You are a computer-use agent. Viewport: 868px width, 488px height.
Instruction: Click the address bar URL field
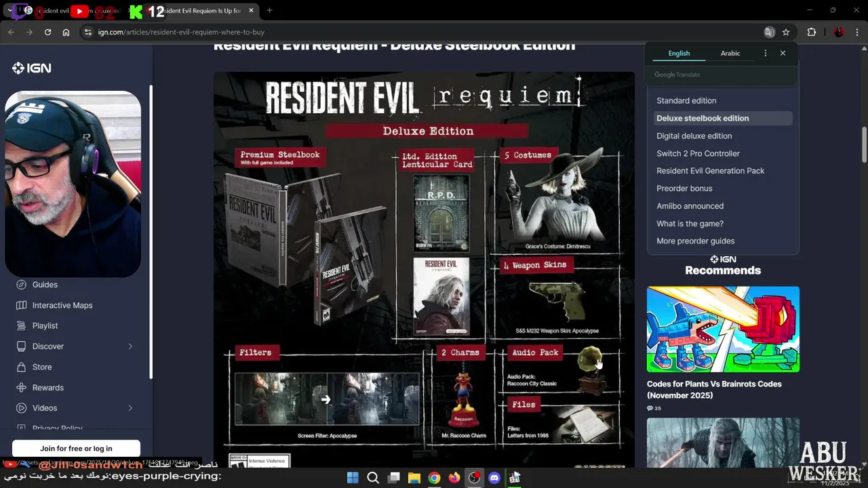point(427,32)
